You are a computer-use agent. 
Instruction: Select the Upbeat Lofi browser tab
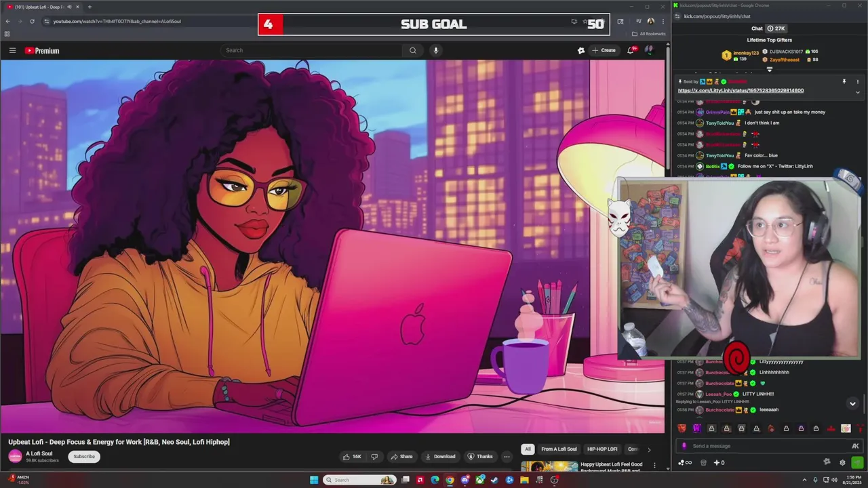pyautogui.click(x=42, y=7)
